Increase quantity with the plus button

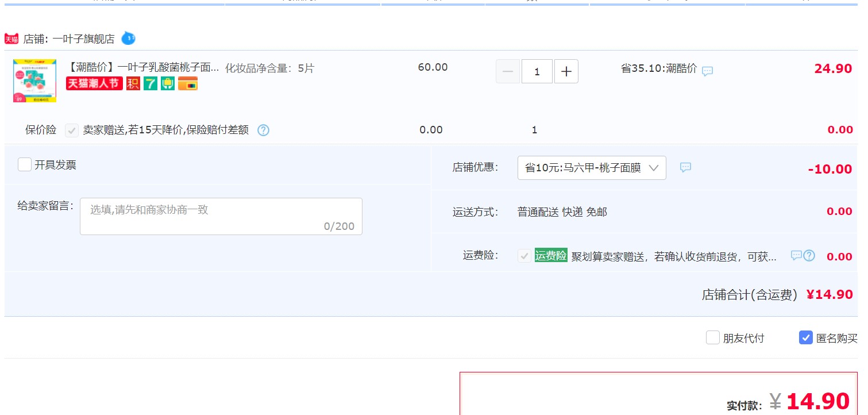pos(566,71)
